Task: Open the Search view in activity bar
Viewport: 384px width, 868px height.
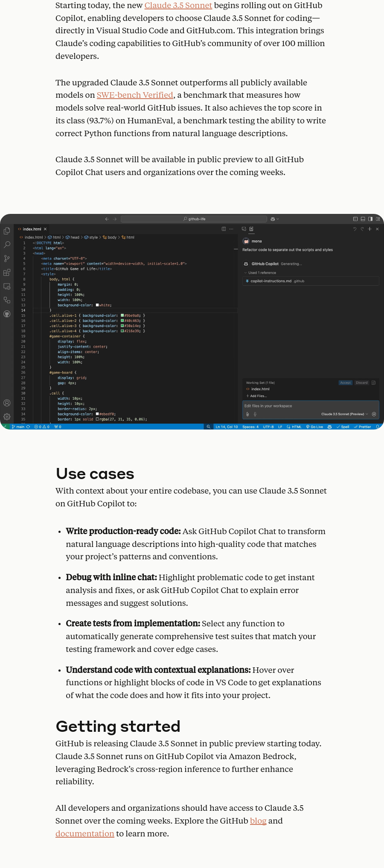Action: [7, 245]
